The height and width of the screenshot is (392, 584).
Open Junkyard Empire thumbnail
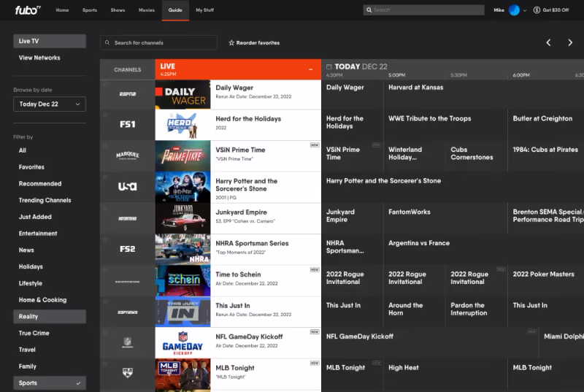click(x=182, y=218)
